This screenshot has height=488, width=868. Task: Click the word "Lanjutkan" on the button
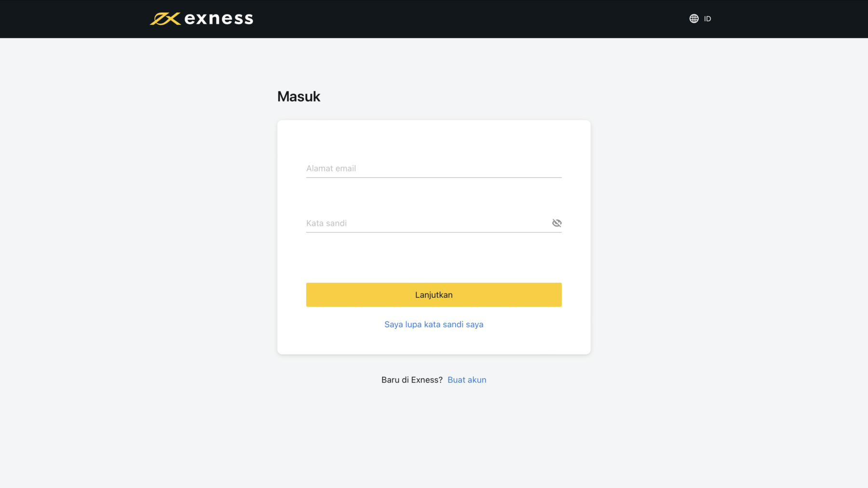[434, 295]
